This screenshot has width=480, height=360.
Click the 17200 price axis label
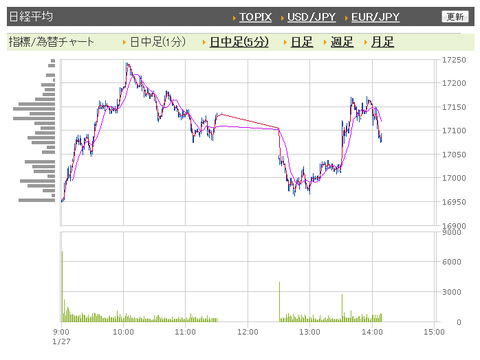tap(454, 83)
